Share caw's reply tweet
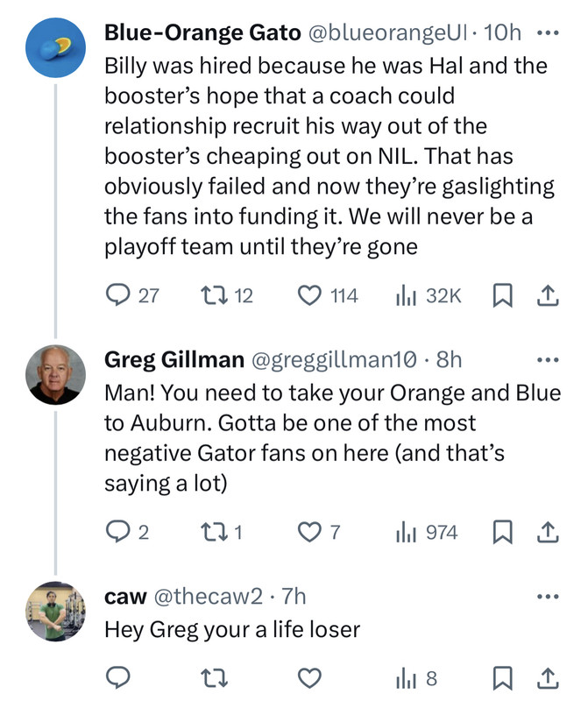 pyautogui.click(x=546, y=677)
